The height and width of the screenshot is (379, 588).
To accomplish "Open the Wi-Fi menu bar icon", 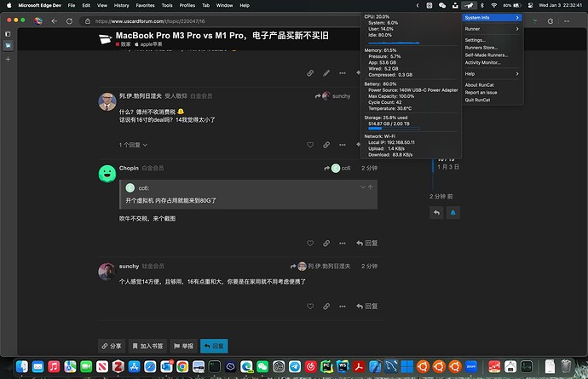I will click(x=494, y=5).
